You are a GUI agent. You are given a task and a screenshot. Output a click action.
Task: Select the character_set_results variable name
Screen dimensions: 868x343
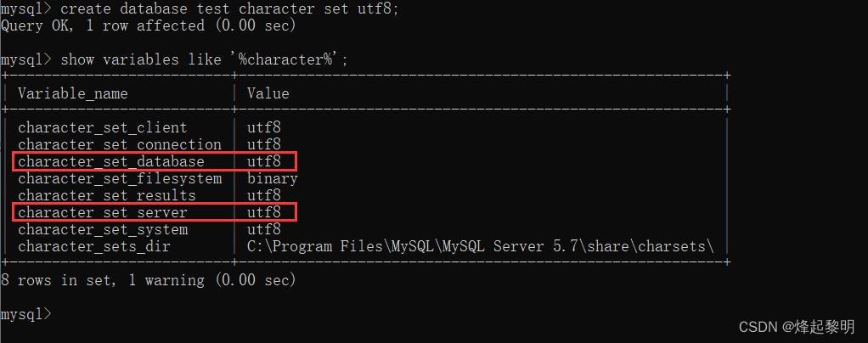[x=107, y=196]
